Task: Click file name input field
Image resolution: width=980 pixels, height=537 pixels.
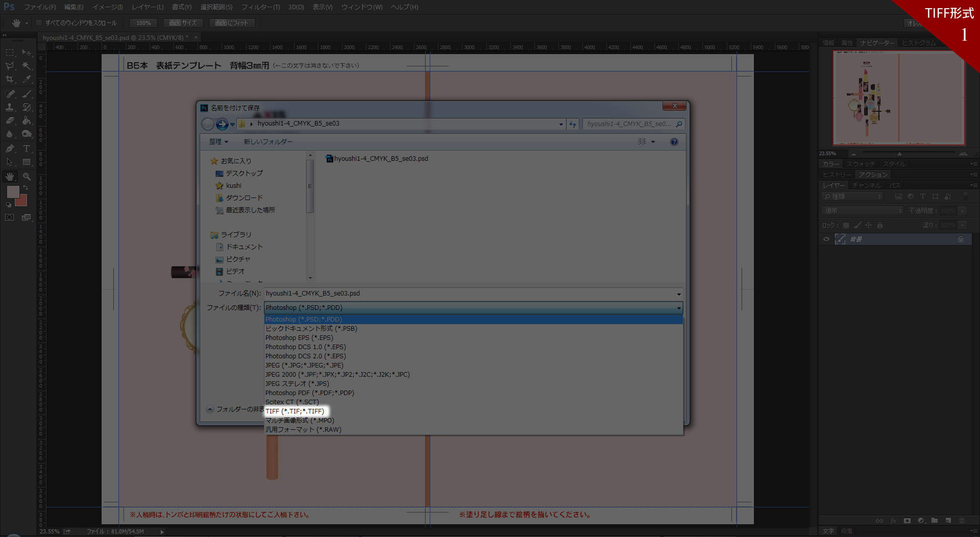Action: (x=469, y=294)
